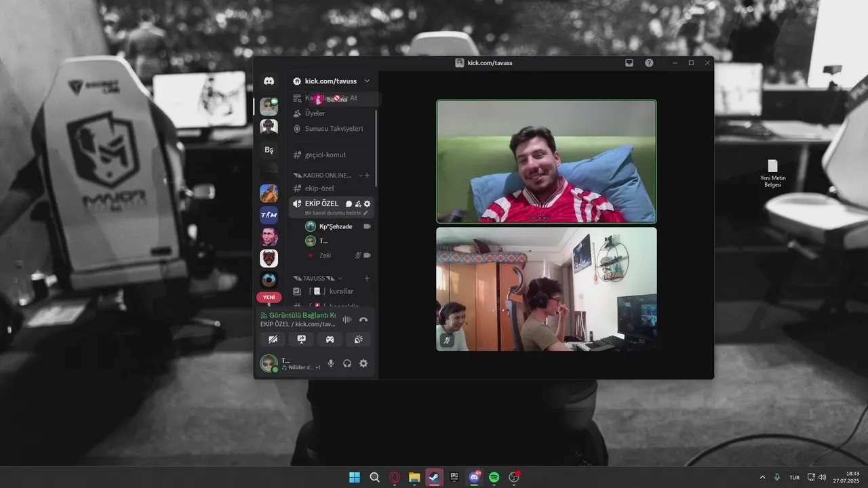Open Opera browser from taskbar
868x488 pixels.
395,477
